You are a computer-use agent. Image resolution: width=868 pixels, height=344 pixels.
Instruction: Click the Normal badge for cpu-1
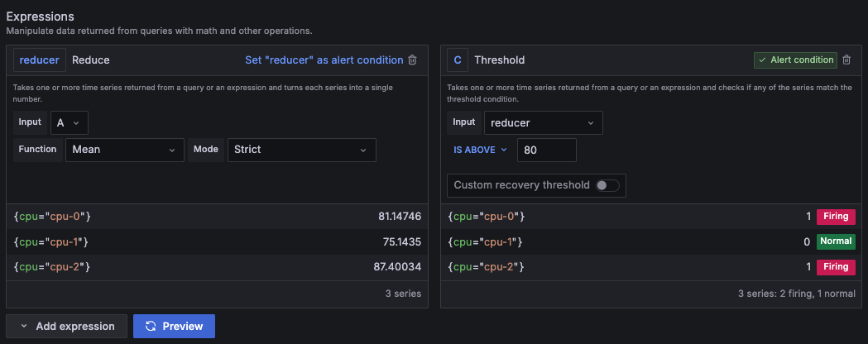836,241
